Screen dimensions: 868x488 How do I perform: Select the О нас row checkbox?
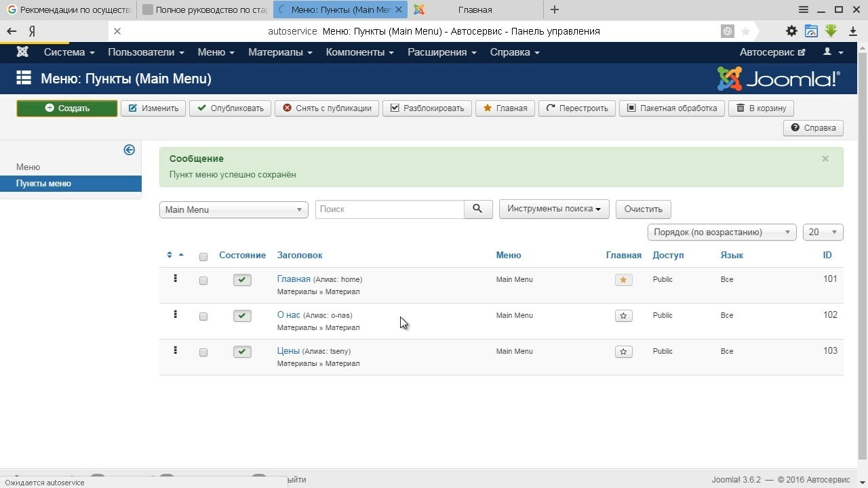click(203, 317)
